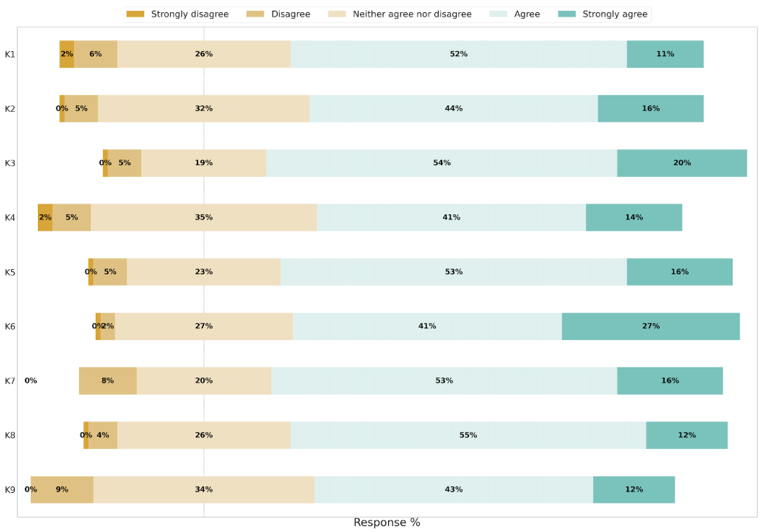The image size is (763, 532).
Task: Click the Response % axis title
Action: pyautogui.click(x=387, y=522)
